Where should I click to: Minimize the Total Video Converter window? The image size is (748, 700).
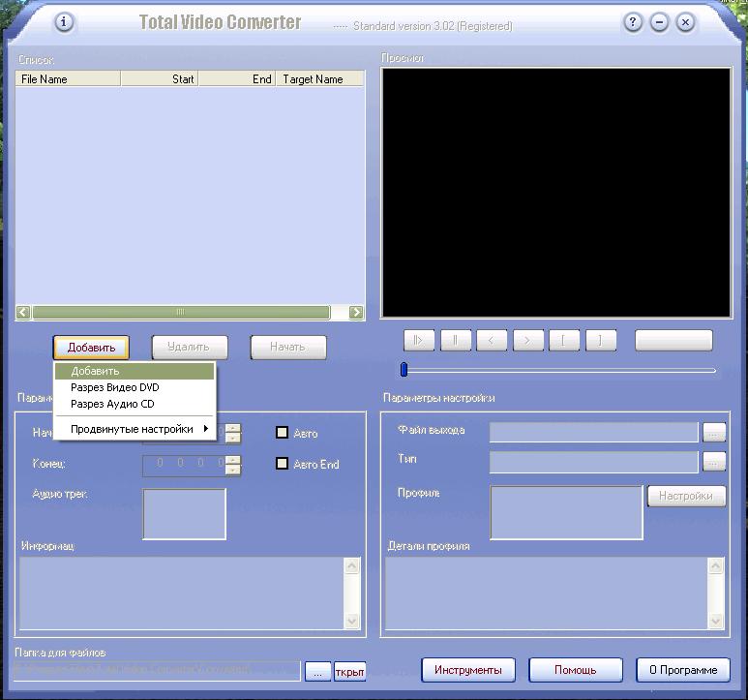pyautogui.click(x=659, y=22)
